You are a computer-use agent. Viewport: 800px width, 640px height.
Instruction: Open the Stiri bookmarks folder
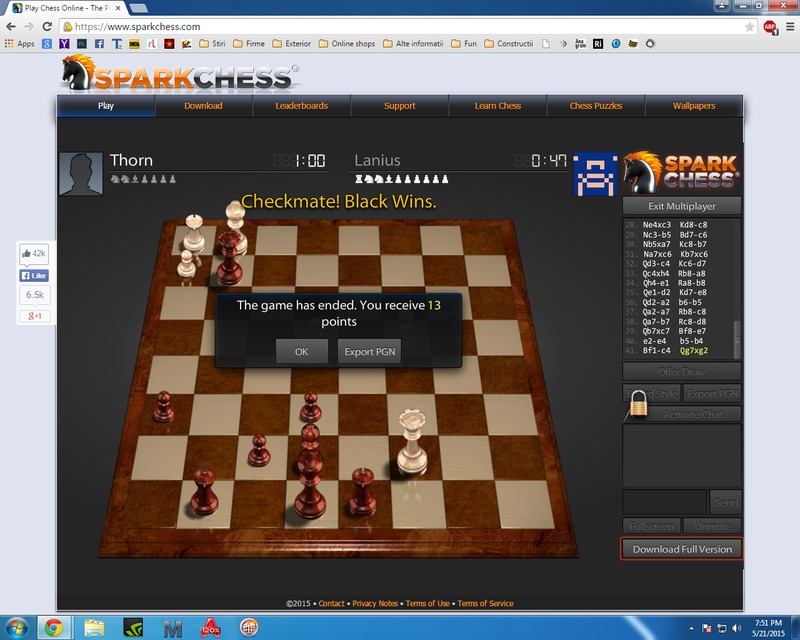(x=212, y=44)
